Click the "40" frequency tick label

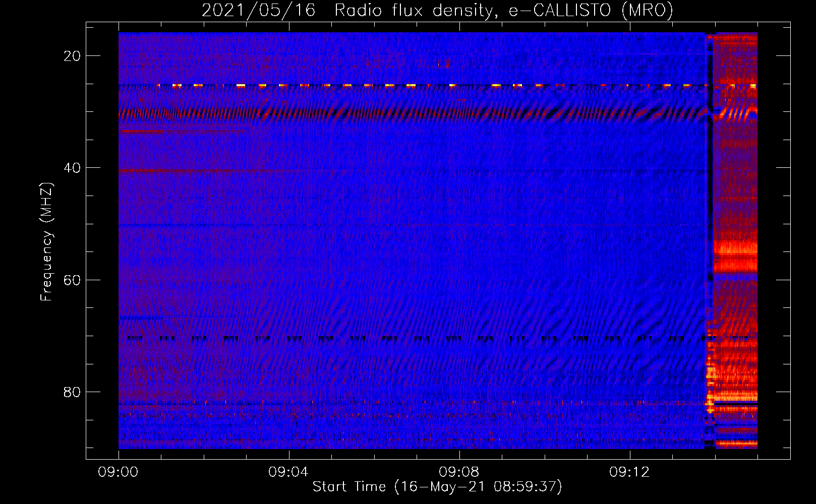pyautogui.click(x=72, y=168)
